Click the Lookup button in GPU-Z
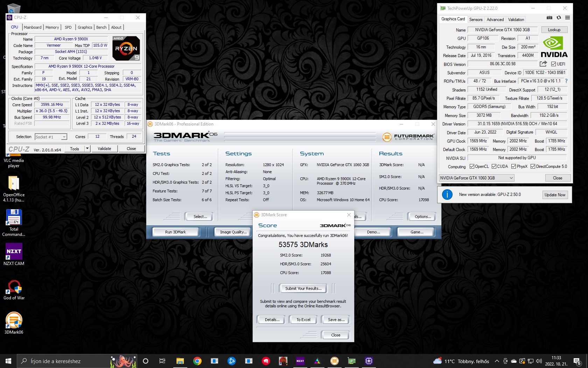Image resolution: width=588 pixels, height=368 pixels. 554,30
